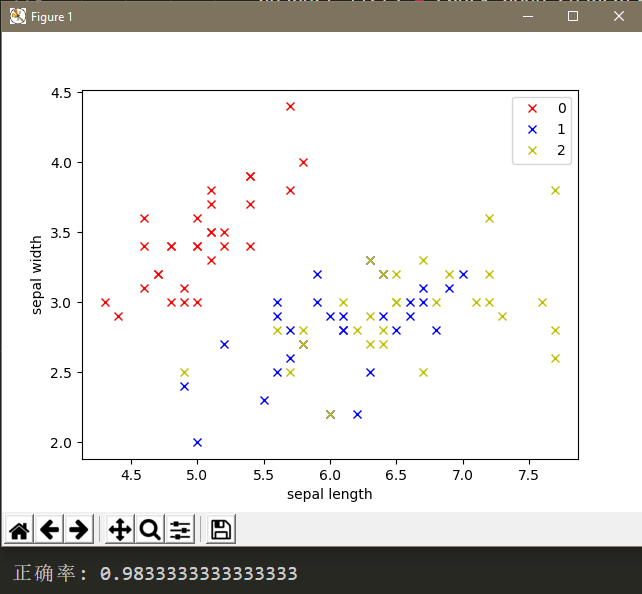Click the '正确率' label in console
The width and height of the screenshot is (642, 594).
(x=45, y=573)
